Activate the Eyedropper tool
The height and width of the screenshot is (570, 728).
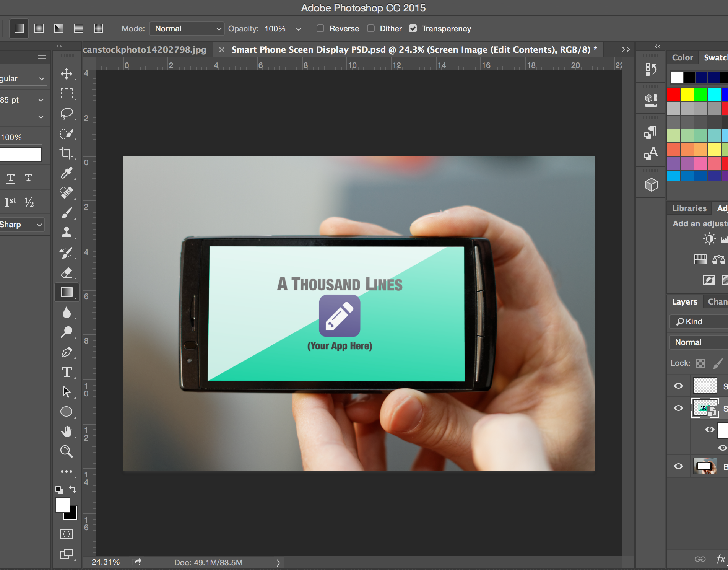pyautogui.click(x=67, y=173)
